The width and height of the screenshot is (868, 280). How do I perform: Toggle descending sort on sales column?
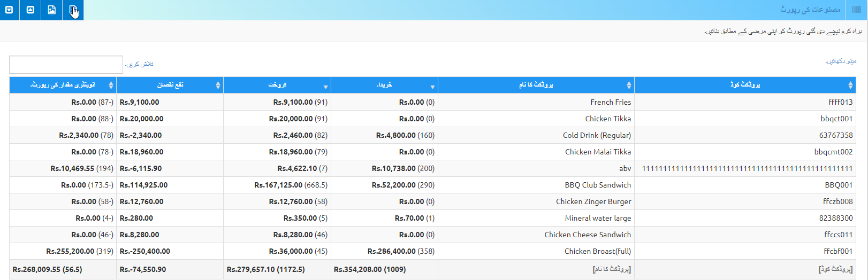(x=325, y=87)
